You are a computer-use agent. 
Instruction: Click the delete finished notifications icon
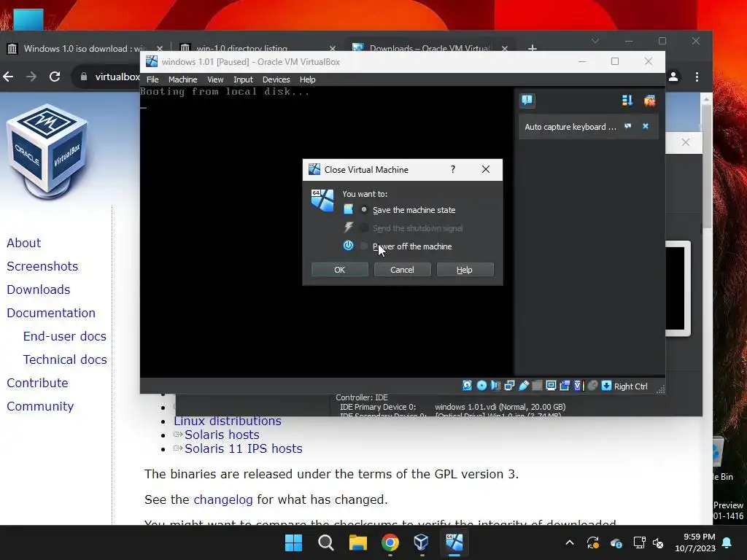[x=649, y=100]
